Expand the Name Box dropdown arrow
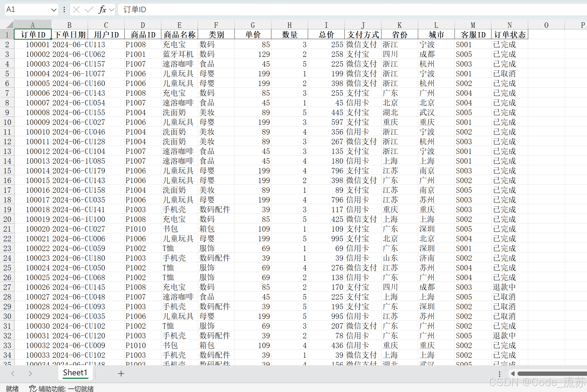The image size is (587, 392). 54,10
